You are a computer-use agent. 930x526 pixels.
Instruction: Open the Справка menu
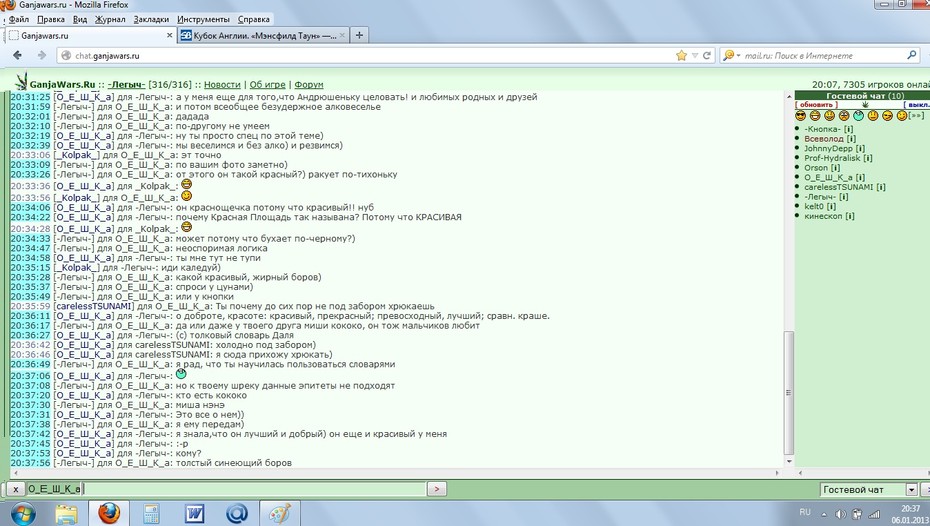point(253,19)
